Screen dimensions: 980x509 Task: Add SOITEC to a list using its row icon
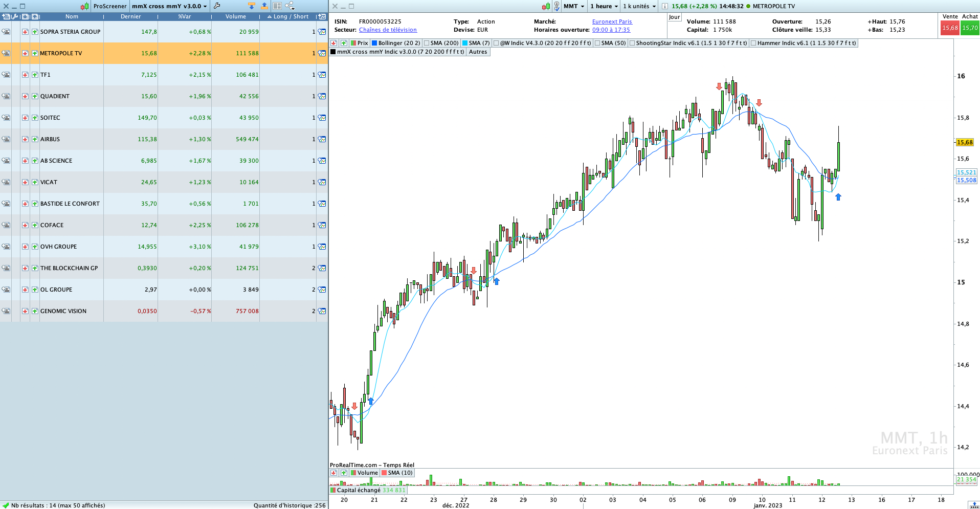click(6, 118)
